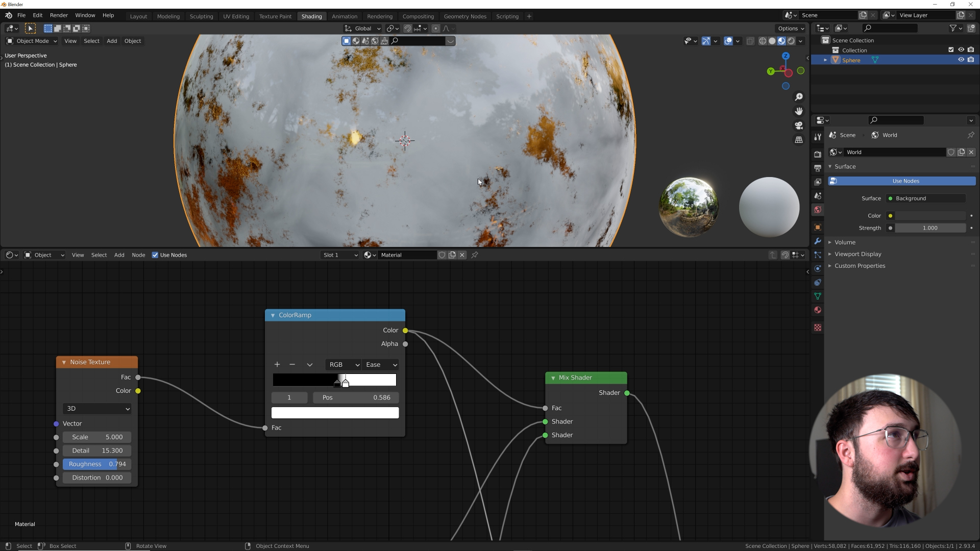Open the Render menu
980x551 pixels.
pyautogui.click(x=59, y=15)
